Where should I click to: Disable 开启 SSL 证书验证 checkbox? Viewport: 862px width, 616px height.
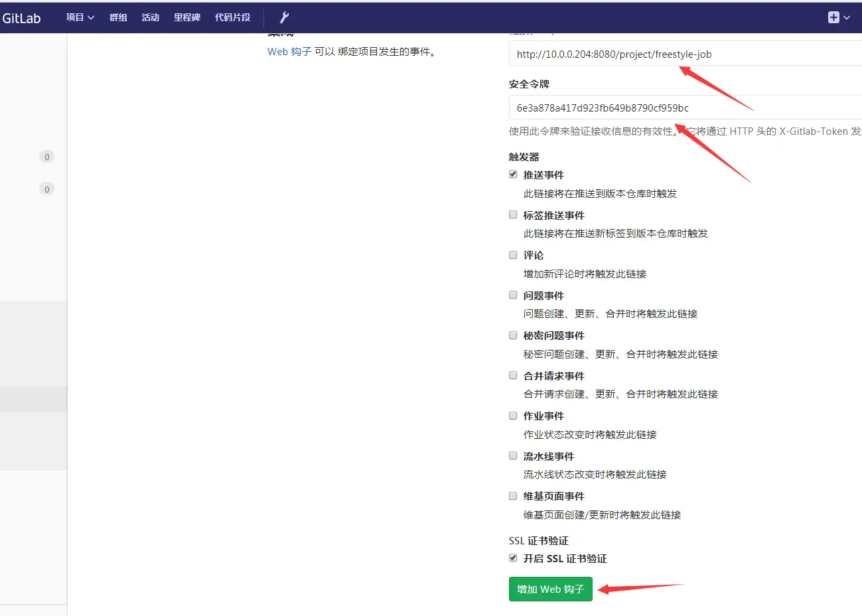513,558
